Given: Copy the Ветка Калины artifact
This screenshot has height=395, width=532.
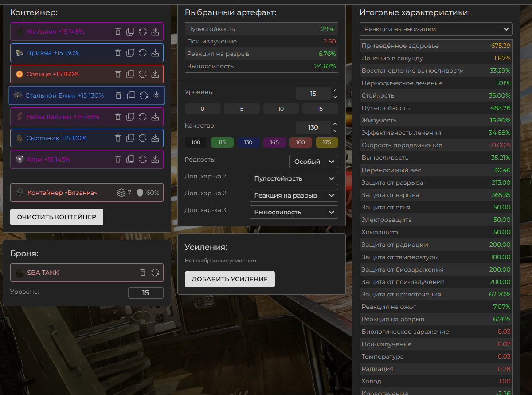Looking at the screenshot, I should (130, 117).
